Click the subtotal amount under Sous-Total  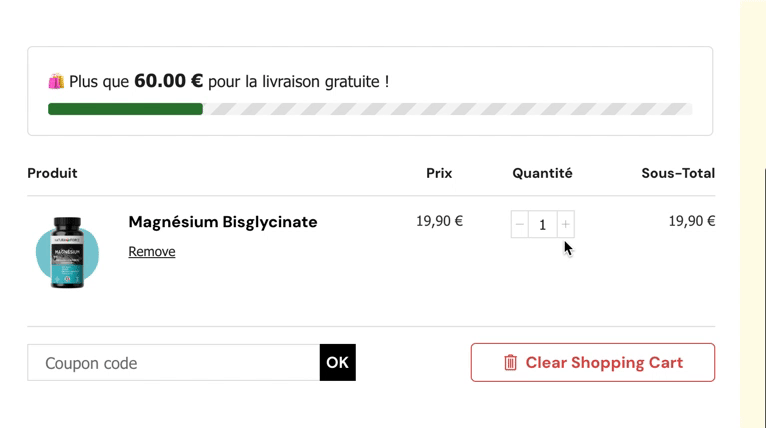pos(691,221)
